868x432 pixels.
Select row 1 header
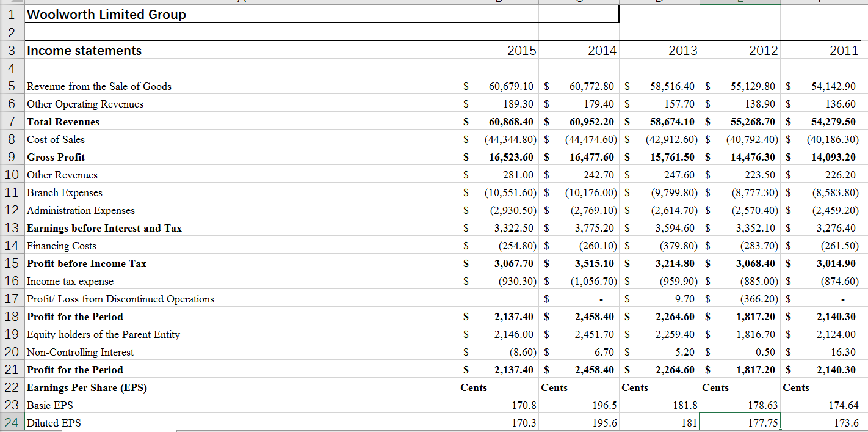click(11, 14)
